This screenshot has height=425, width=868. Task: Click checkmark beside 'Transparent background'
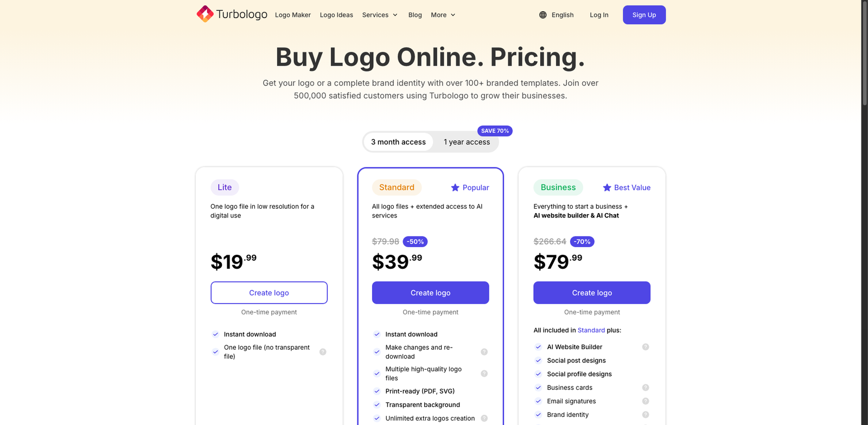(x=376, y=404)
